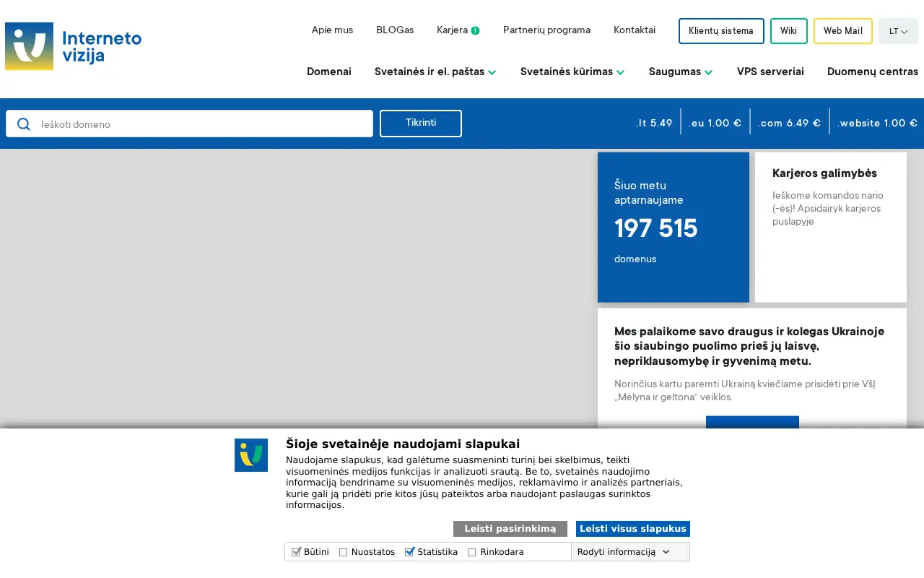Open the Kontaktai link
This screenshot has width=924, height=578.
click(635, 30)
